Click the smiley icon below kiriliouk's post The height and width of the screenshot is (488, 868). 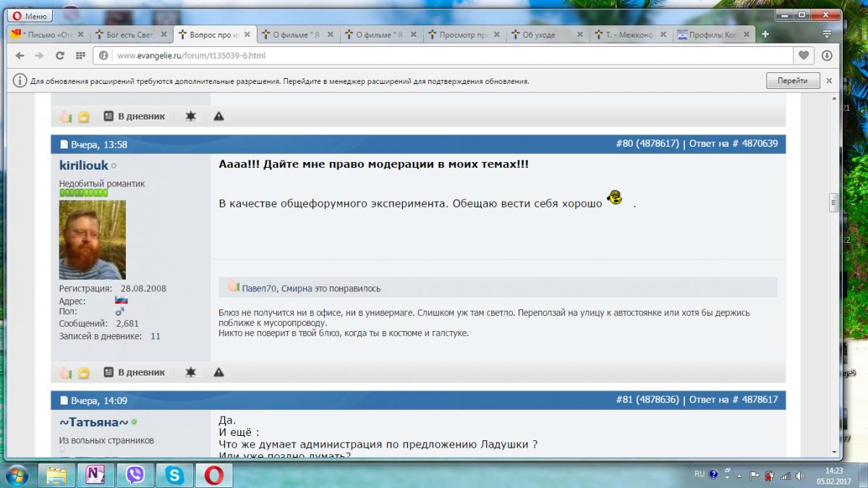pos(83,372)
